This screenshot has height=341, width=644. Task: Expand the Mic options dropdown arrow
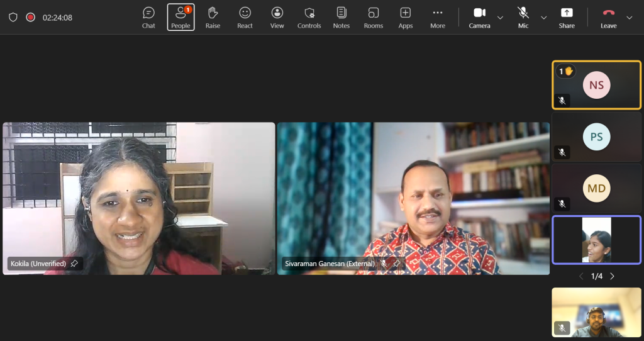click(x=544, y=18)
